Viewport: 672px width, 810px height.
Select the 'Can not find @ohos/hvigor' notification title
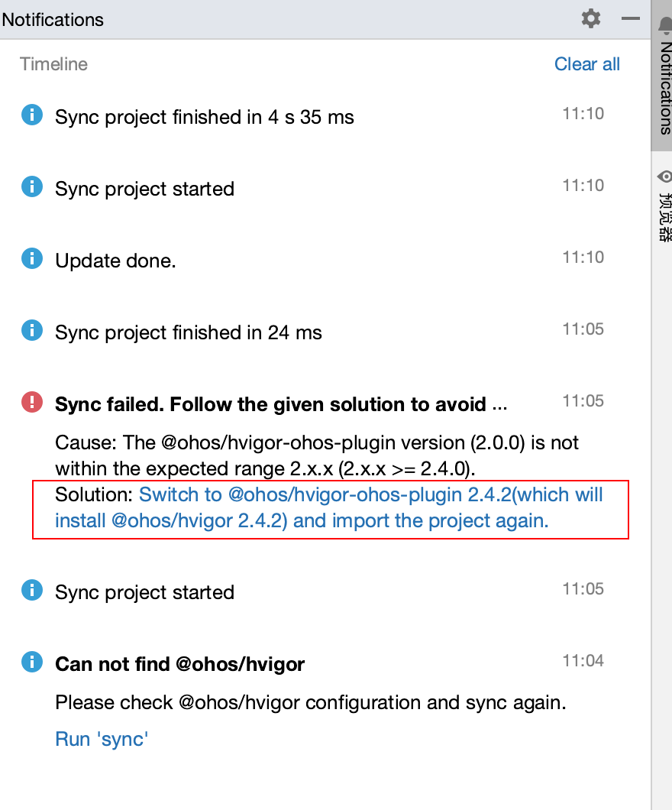click(179, 664)
